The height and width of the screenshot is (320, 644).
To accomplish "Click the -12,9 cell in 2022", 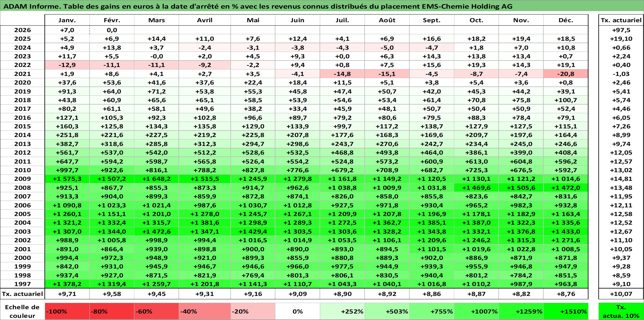I will tap(67, 65).
